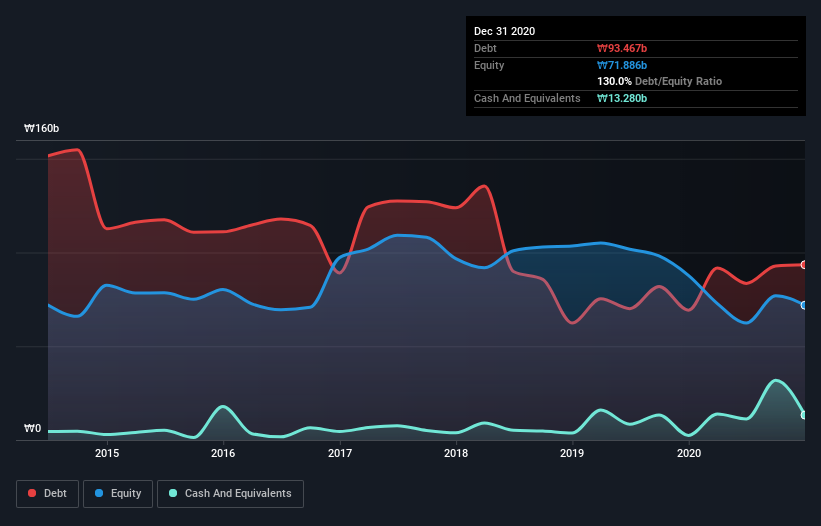Select the 2016 x-axis label
821x526 pixels.
pos(223,453)
